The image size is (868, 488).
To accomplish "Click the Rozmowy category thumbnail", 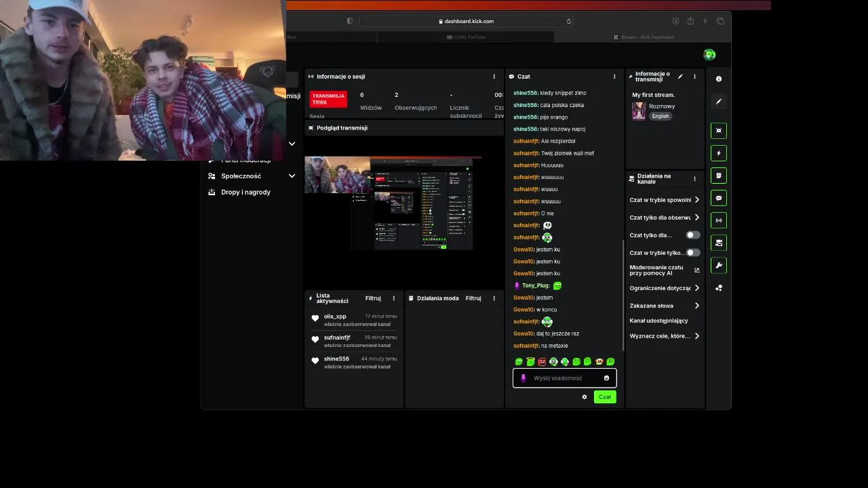I will coord(639,110).
